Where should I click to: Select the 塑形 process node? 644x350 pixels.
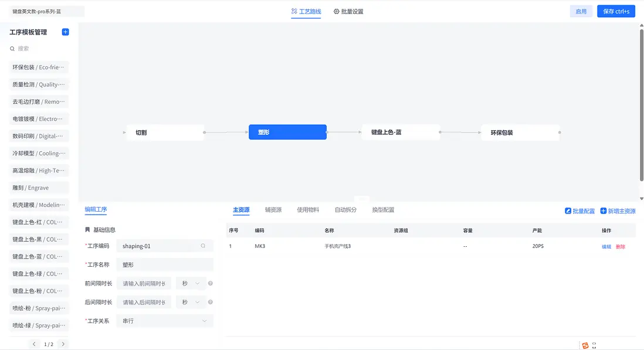click(x=287, y=132)
